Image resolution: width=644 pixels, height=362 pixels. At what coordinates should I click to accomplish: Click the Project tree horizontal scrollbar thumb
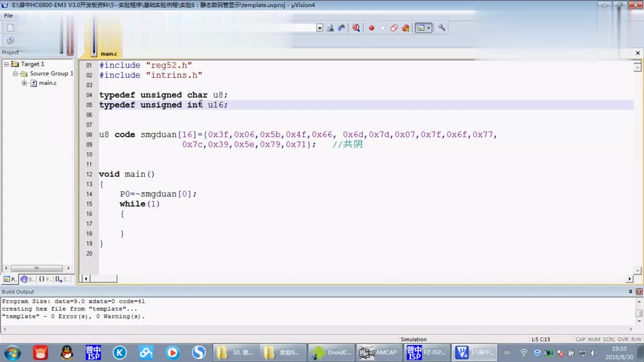click(x=36, y=268)
